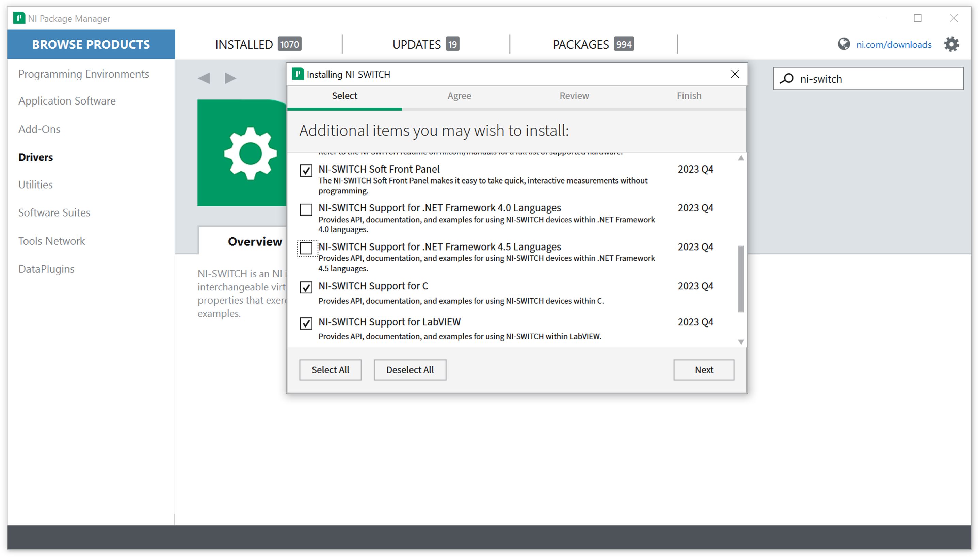Click Next to continue installation
Image resolution: width=980 pixels, height=558 pixels.
click(x=704, y=370)
